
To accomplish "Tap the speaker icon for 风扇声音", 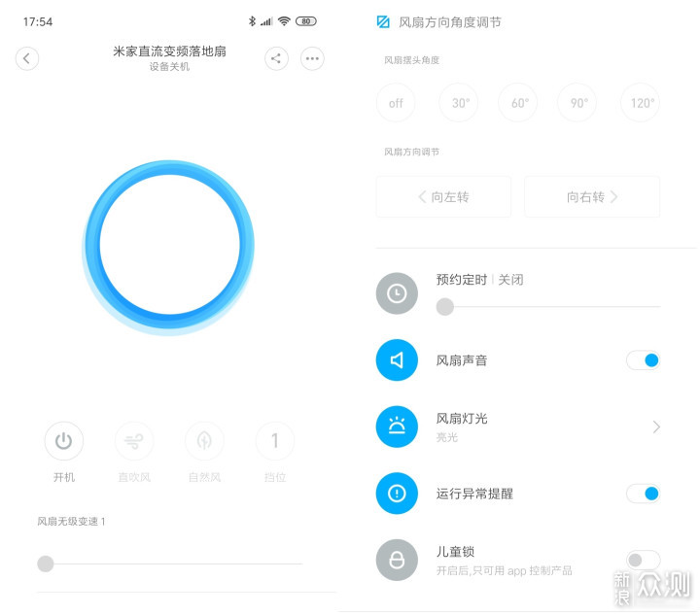I will tap(397, 359).
